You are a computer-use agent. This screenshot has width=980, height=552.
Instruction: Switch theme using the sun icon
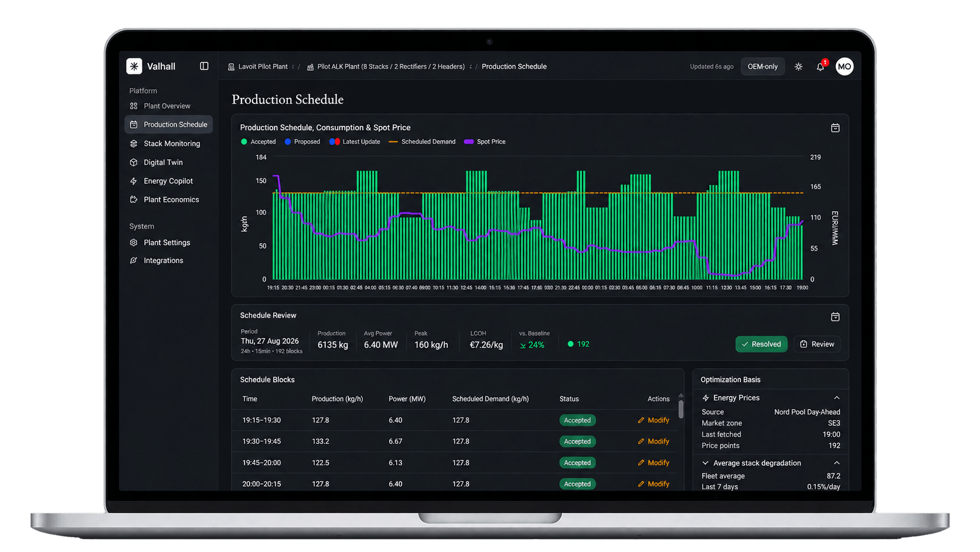[x=798, y=67]
